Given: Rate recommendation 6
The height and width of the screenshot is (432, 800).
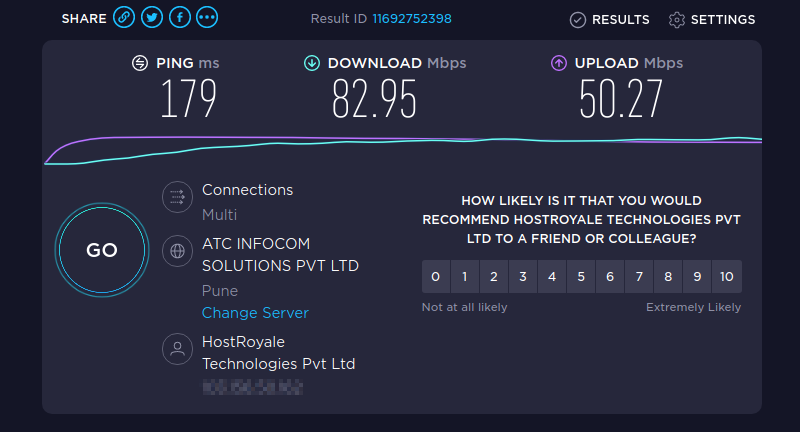Looking at the screenshot, I should point(610,276).
